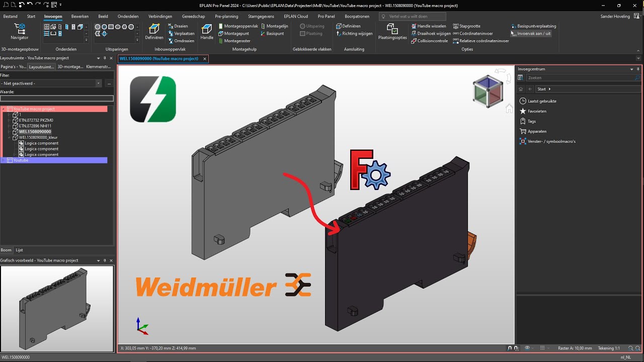
Task: Click Start breadcrumb in Invoegcentrum
Action: click(541, 89)
